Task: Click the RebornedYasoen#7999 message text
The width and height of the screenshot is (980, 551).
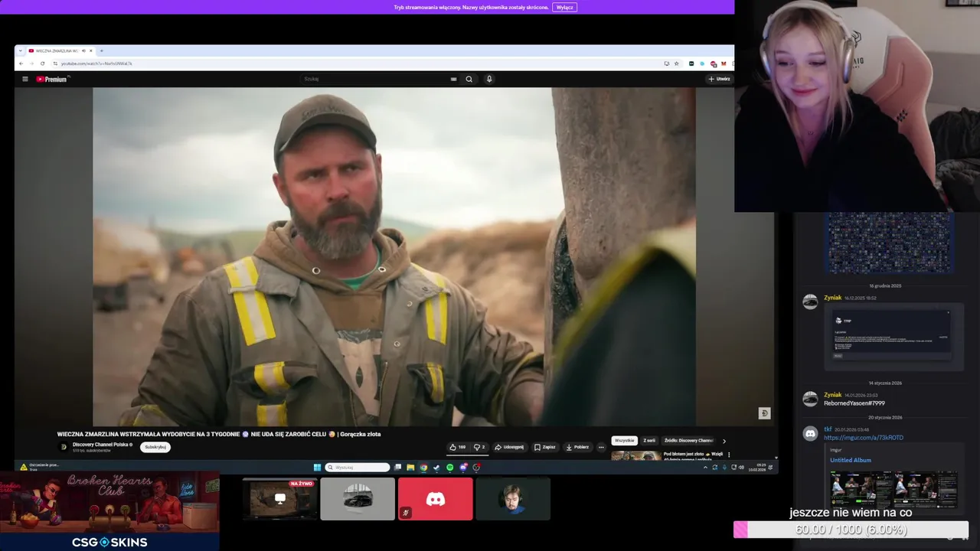Action: point(854,403)
